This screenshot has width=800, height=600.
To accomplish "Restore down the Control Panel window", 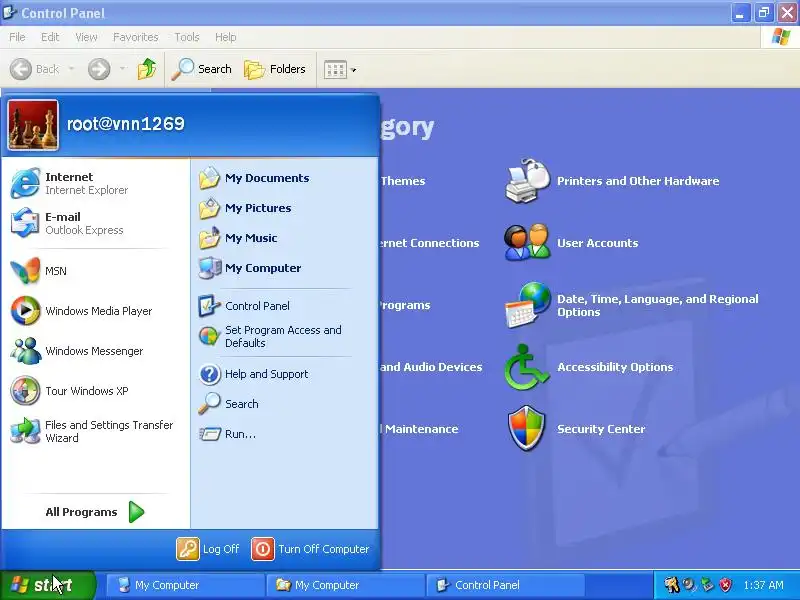I will click(x=764, y=13).
